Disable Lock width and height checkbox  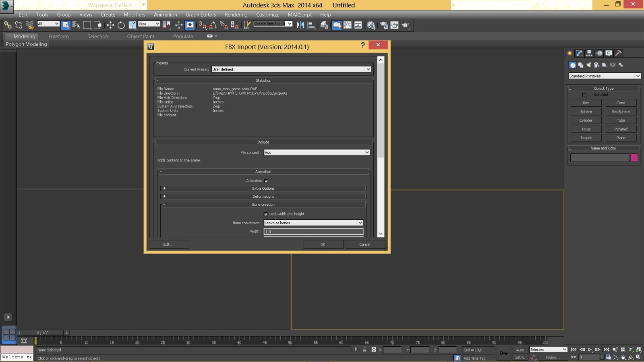tap(266, 214)
